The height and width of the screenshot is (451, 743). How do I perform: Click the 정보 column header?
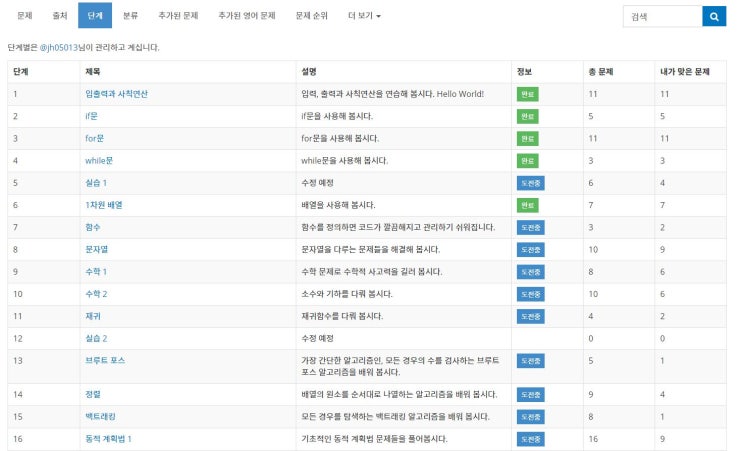point(524,72)
